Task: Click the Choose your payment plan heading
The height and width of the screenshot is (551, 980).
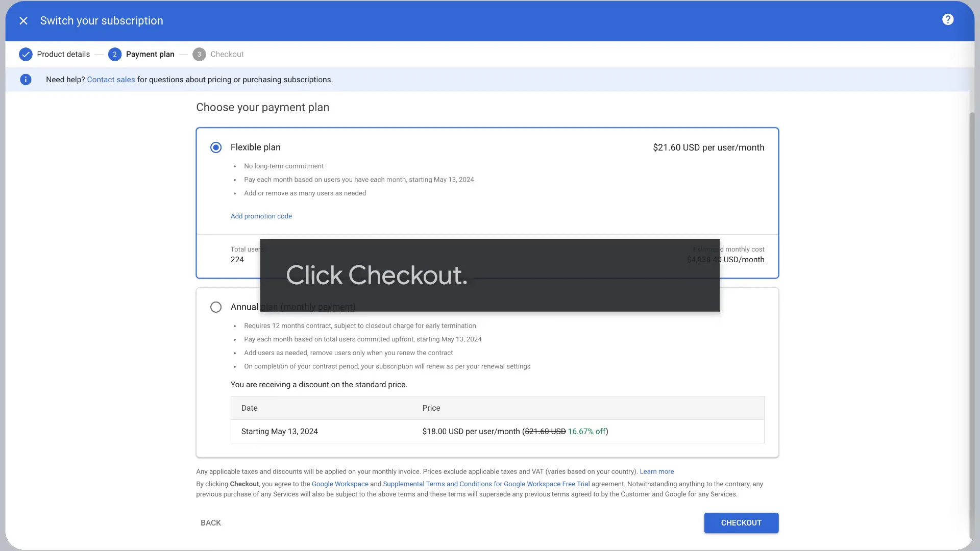Action: pyautogui.click(x=263, y=108)
